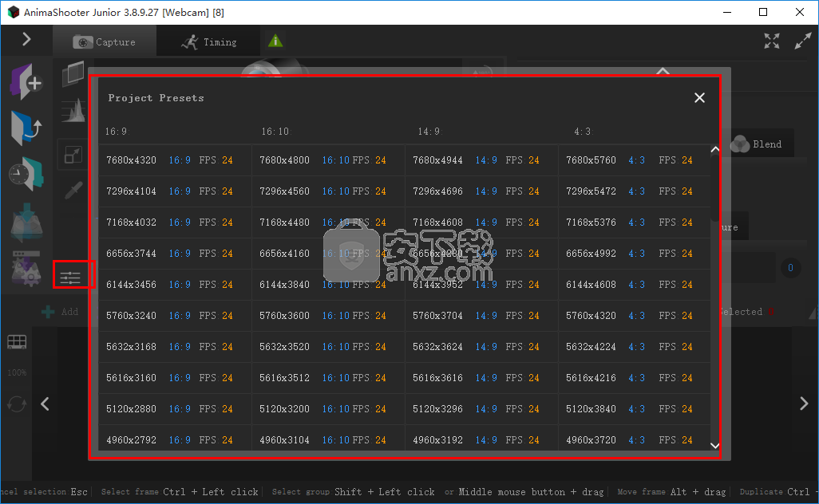This screenshot has height=504, width=819.
Task: Select preset 7680x4944 14:9
Action: pos(481,160)
